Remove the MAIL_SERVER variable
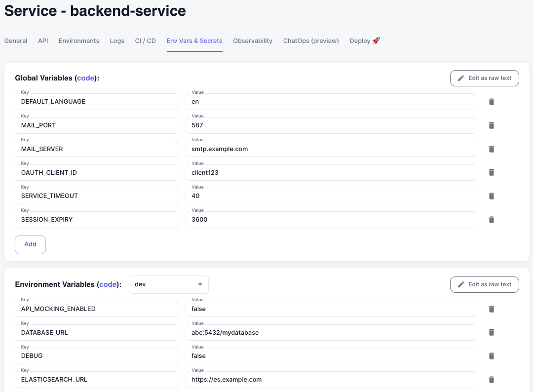Image resolution: width=533 pixels, height=392 pixels. pos(491,149)
